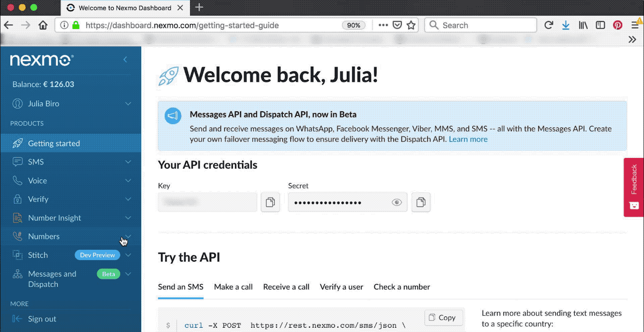
Task: Click the Sign out link
Action: [42, 319]
